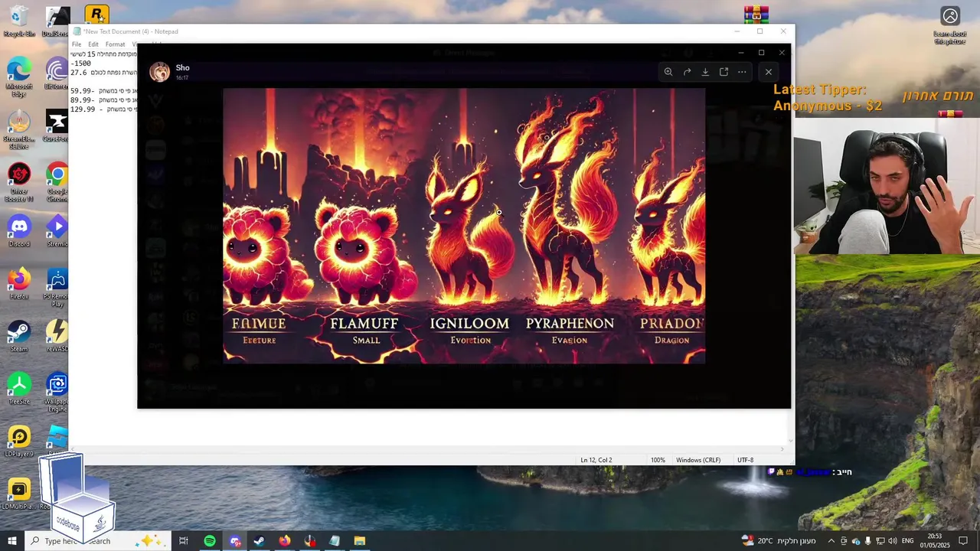Click the PS Remote Play desktop icon
The width and height of the screenshot is (980, 551).
click(x=57, y=288)
